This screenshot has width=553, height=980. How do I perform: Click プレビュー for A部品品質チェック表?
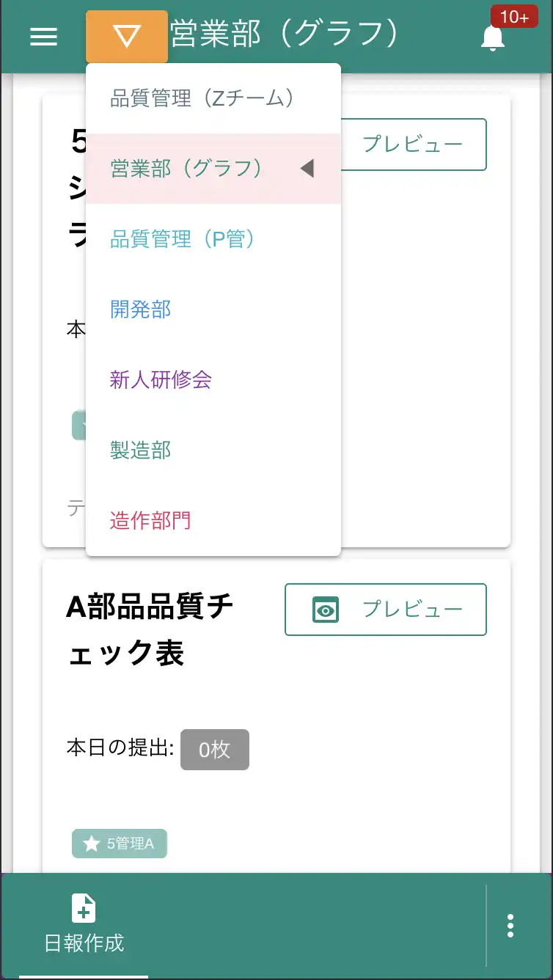tap(385, 610)
